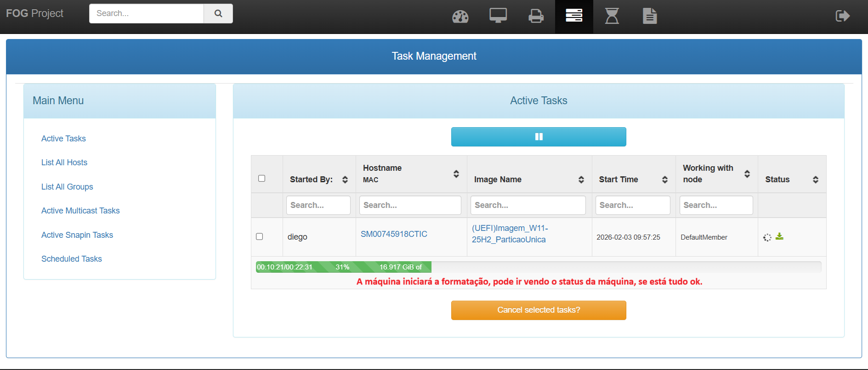Open Reports via the document icon
The height and width of the screenshot is (370, 868).
(x=649, y=16)
